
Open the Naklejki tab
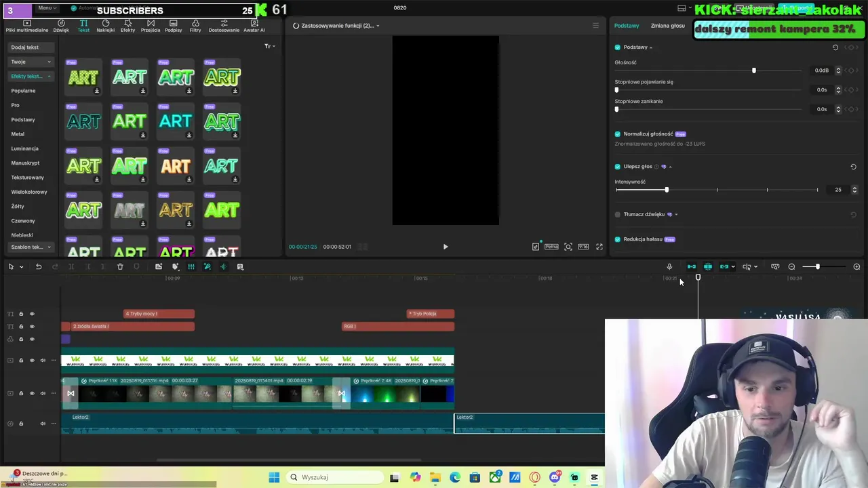point(105,26)
